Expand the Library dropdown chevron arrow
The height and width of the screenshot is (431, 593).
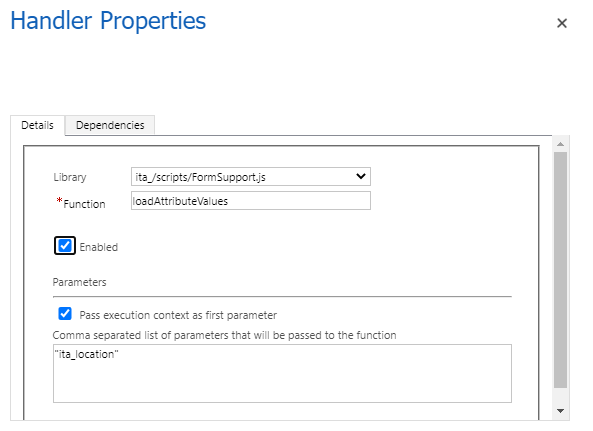[x=361, y=176]
